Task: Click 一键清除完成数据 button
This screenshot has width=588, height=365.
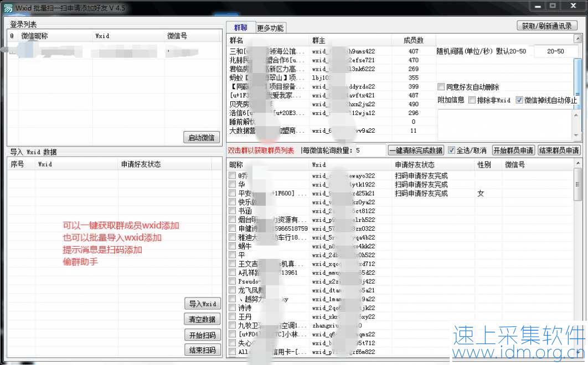Action: pyautogui.click(x=416, y=150)
